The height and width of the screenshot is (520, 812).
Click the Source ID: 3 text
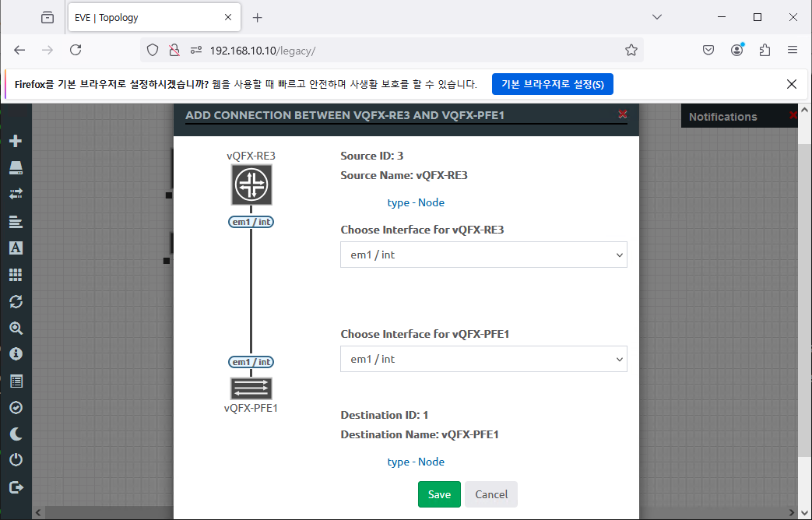coord(372,156)
